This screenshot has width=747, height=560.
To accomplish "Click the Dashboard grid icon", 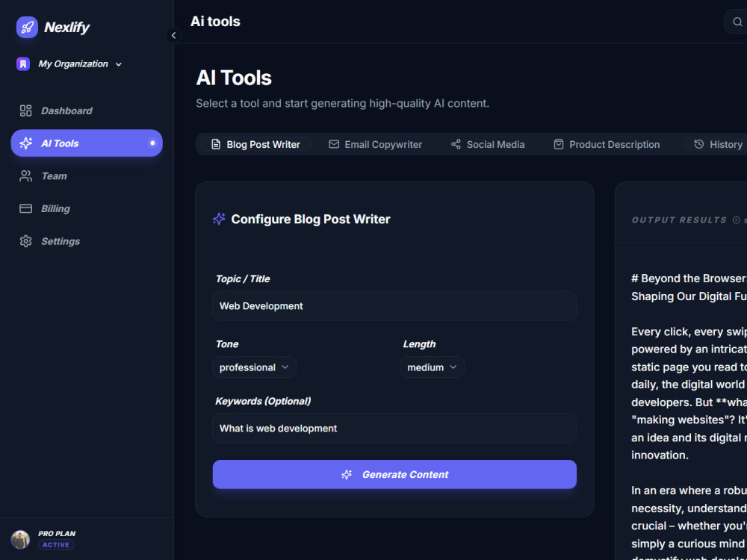I will point(25,111).
